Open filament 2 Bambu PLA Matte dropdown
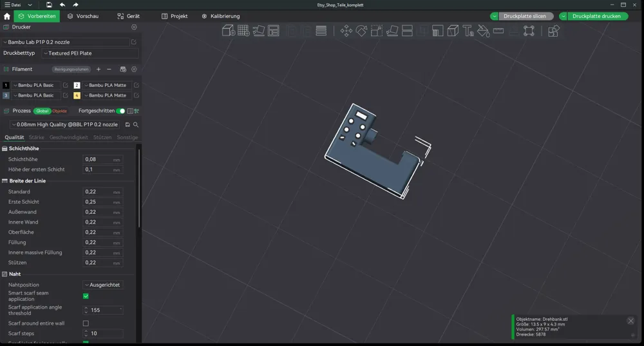644x346 pixels. pyautogui.click(x=107, y=85)
